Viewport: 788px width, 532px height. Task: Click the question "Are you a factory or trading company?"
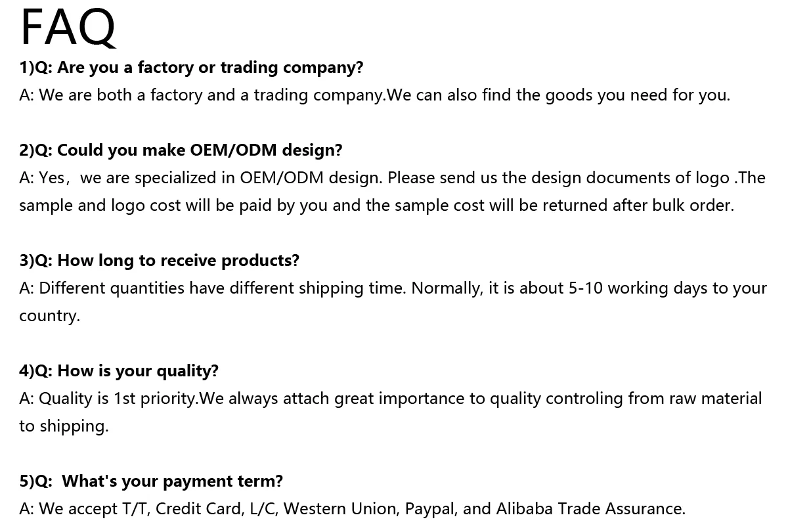[x=210, y=68]
